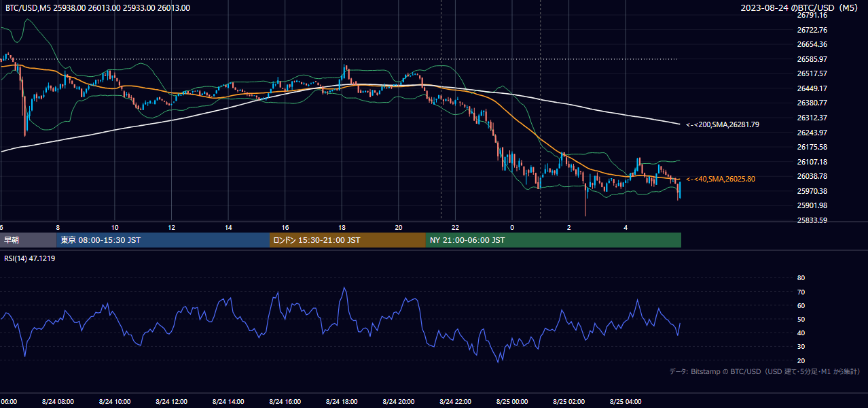Click the 8/24 08:00 date label
868x408 pixels.
pos(58,402)
